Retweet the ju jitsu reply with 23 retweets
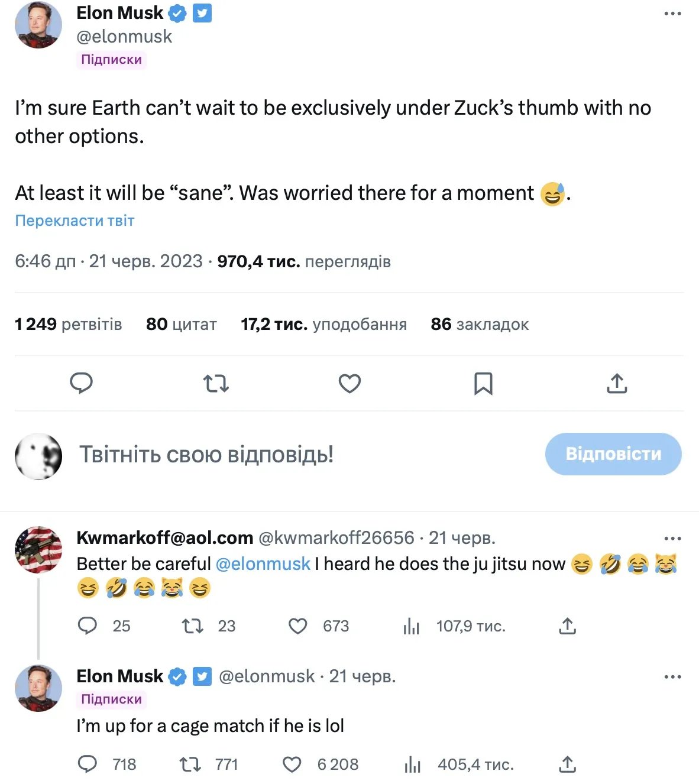Image resolution: width=699 pixels, height=784 pixels. tap(192, 626)
